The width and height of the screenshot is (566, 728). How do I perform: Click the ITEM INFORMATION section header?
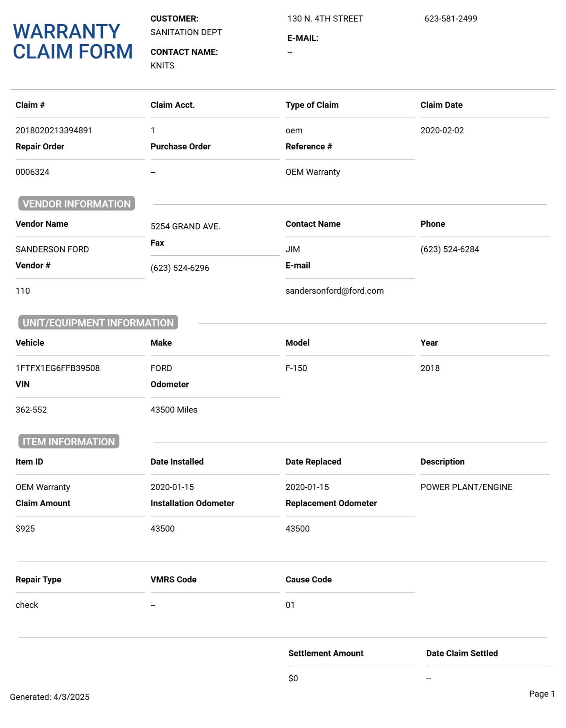(x=69, y=442)
